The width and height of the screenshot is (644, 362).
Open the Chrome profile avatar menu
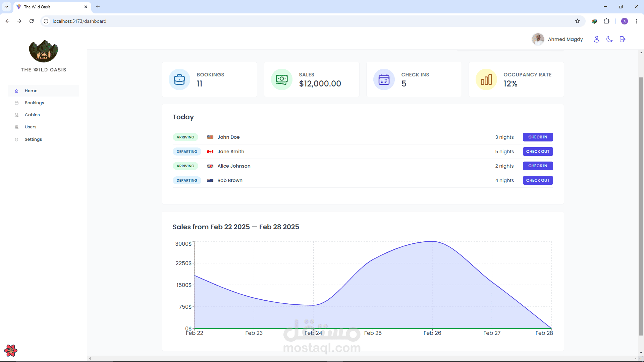point(624,21)
